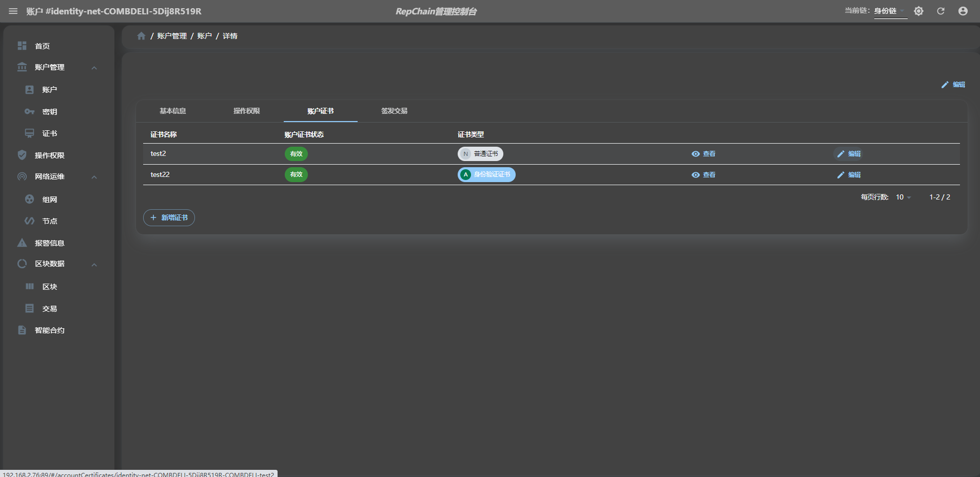Click the 证书 certificate icon
This screenshot has height=477, width=980.
(x=30, y=133)
